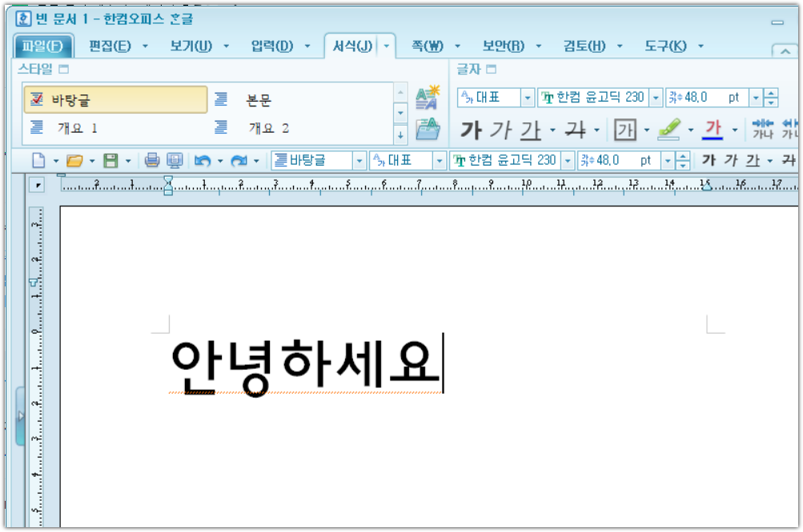Open the 파일(F) menu

[x=43, y=46]
